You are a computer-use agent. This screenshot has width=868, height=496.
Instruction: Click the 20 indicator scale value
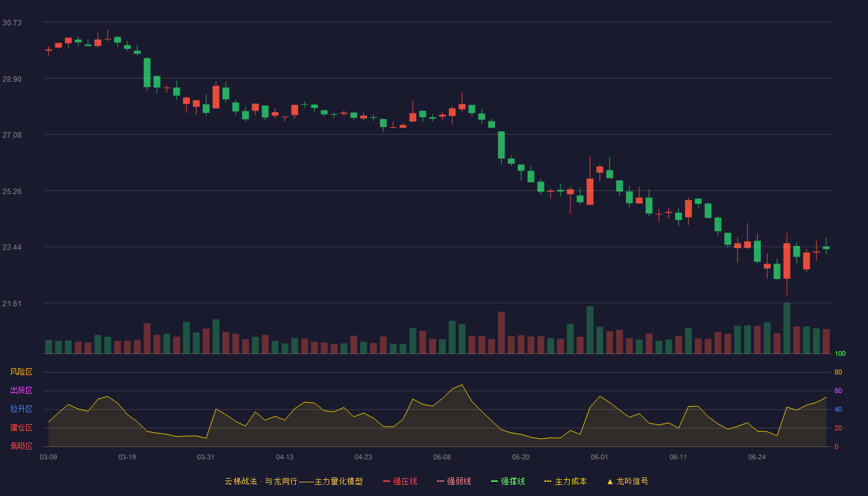[838, 428]
